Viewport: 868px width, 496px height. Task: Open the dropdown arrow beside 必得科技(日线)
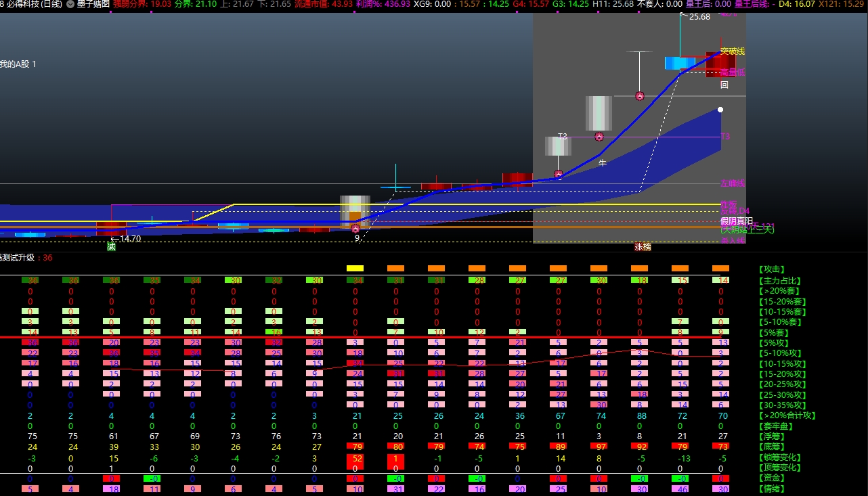click(x=70, y=4)
